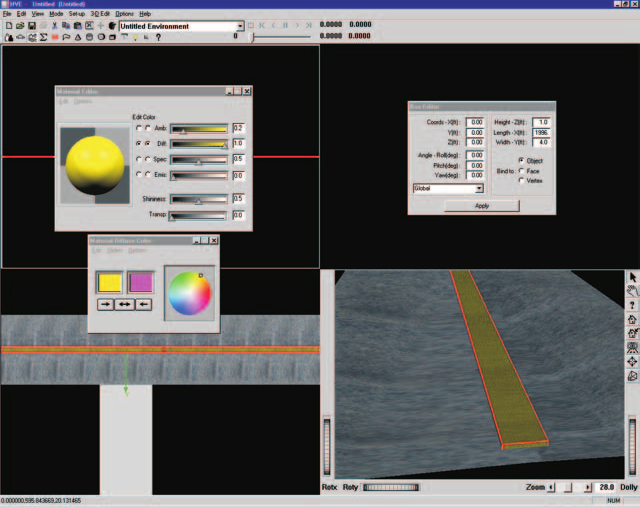Click the perspective cube icon in 3D viewer
This screenshot has height=507, width=640.
(633, 376)
